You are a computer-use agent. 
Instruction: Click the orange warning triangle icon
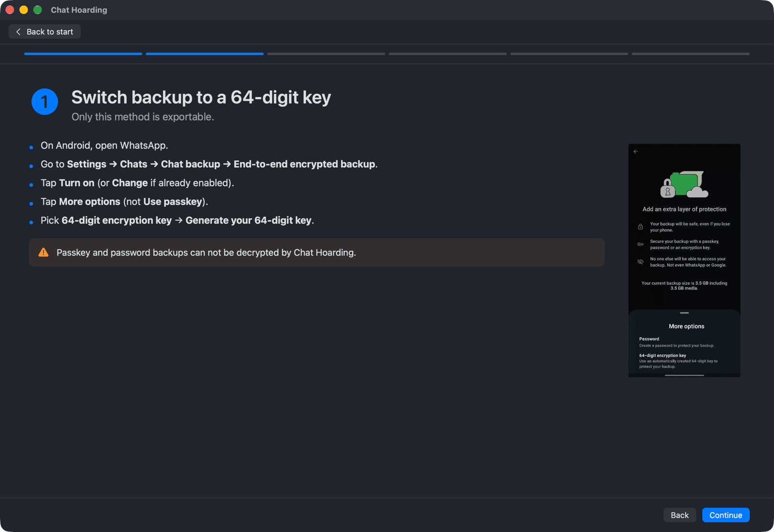pos(44,252)
